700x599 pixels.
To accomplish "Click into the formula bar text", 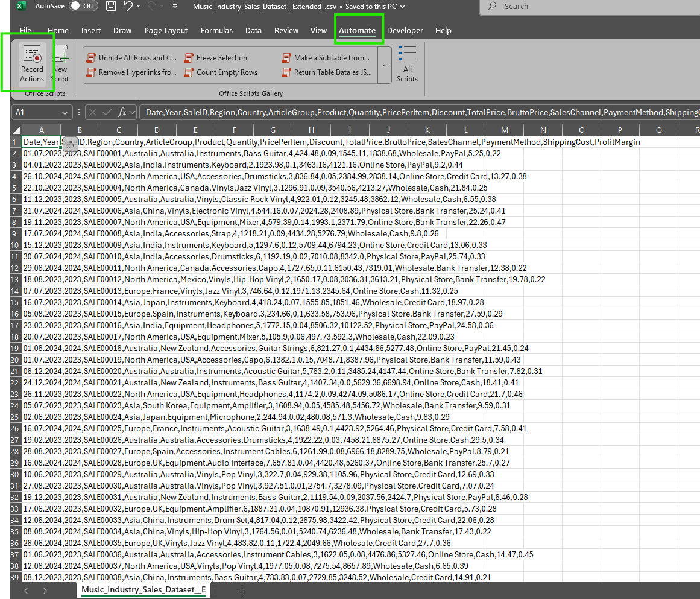I will pyautogui.click(x=420, y=113).
